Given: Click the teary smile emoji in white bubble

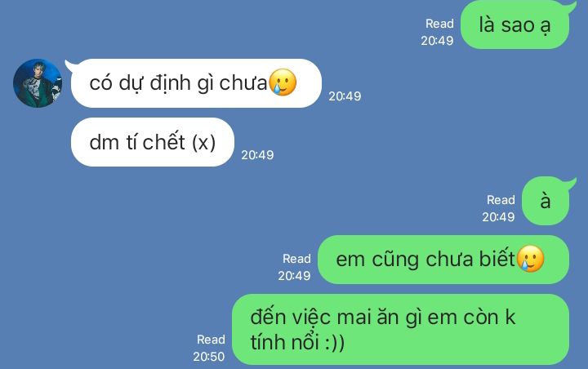Looking at the screenshot, I should [x=283, y=82].
